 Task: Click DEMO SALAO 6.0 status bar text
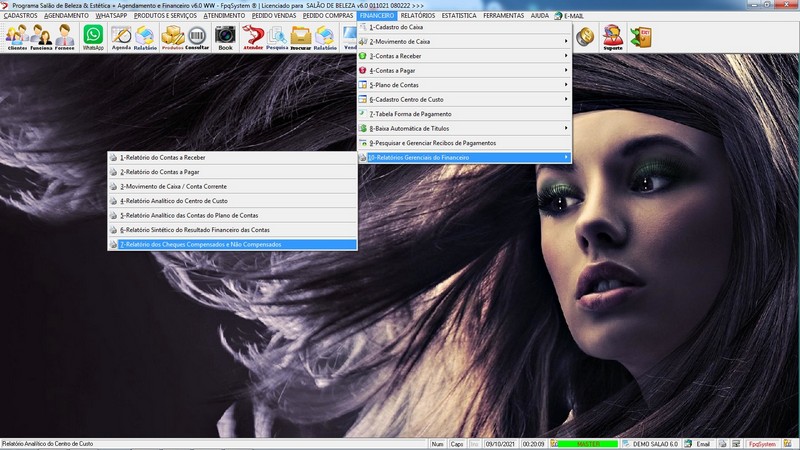(x=656, y=444)
